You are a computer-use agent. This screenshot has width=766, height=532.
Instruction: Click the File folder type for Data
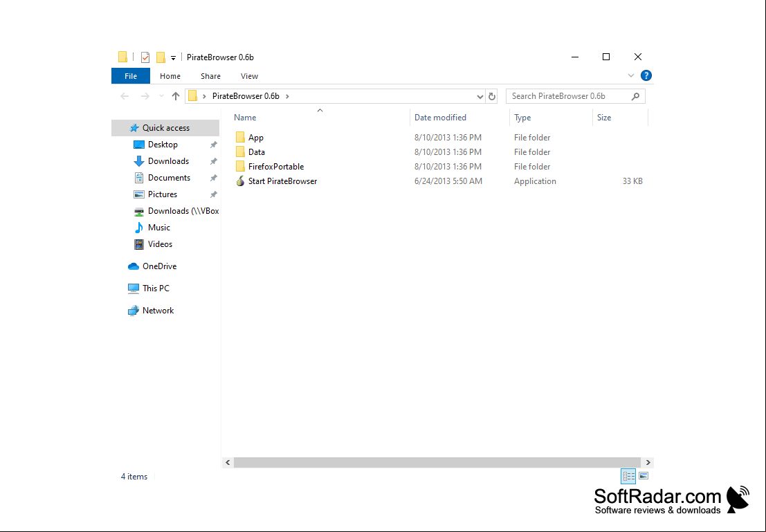[x=532, y=152]
